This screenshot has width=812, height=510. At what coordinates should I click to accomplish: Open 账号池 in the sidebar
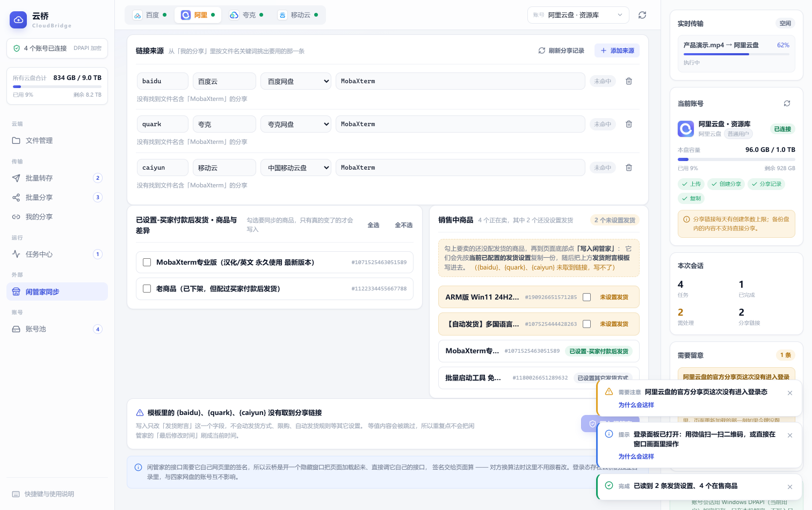[x=57, y=329]
